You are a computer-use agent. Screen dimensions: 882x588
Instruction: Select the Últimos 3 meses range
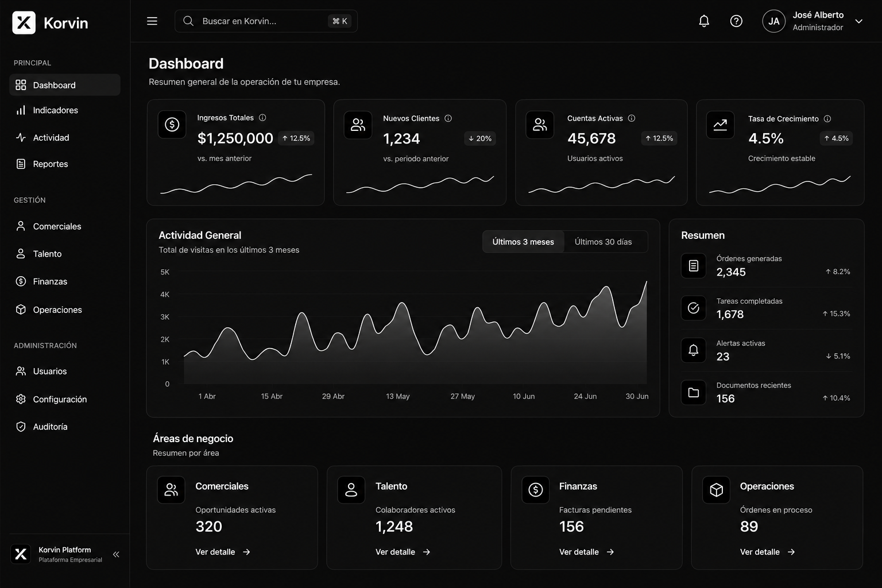coord(523,242)
